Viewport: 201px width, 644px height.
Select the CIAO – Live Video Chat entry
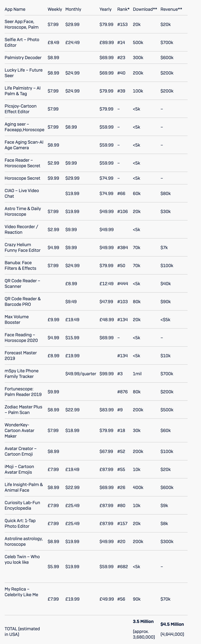tap(22, 193)
